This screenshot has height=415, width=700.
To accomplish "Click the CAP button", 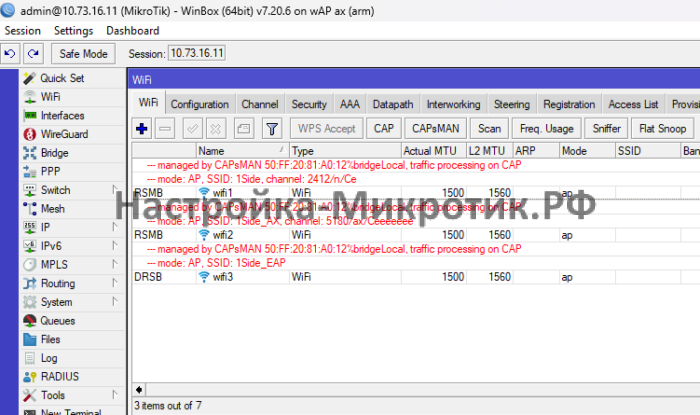I will pos(384,129).
